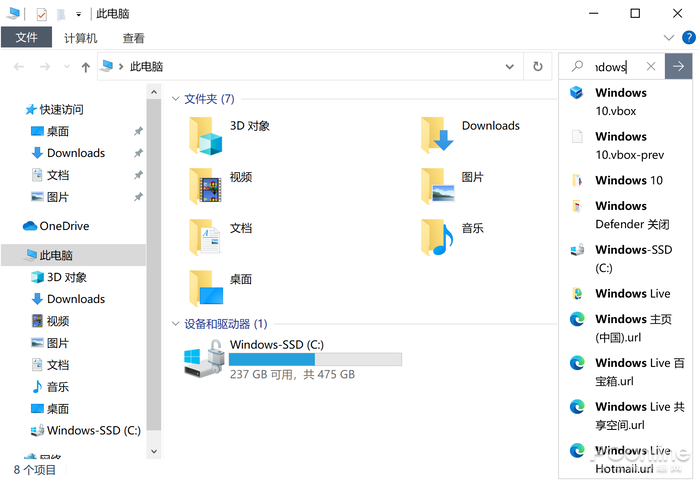The image size is (700, 481).
Task: Open the 音乐 folder in the main pane
Action: click(x=453, y=238)
